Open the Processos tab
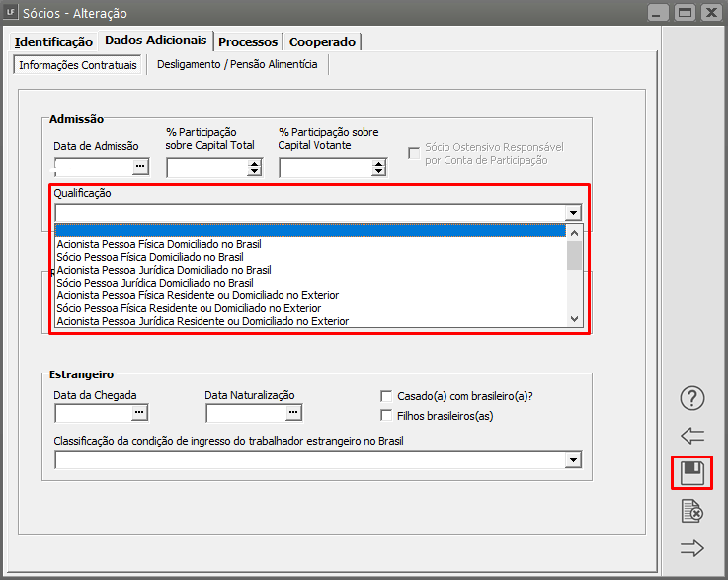Image resolution: width=728 pixels, height=580 pixels. 248,41
